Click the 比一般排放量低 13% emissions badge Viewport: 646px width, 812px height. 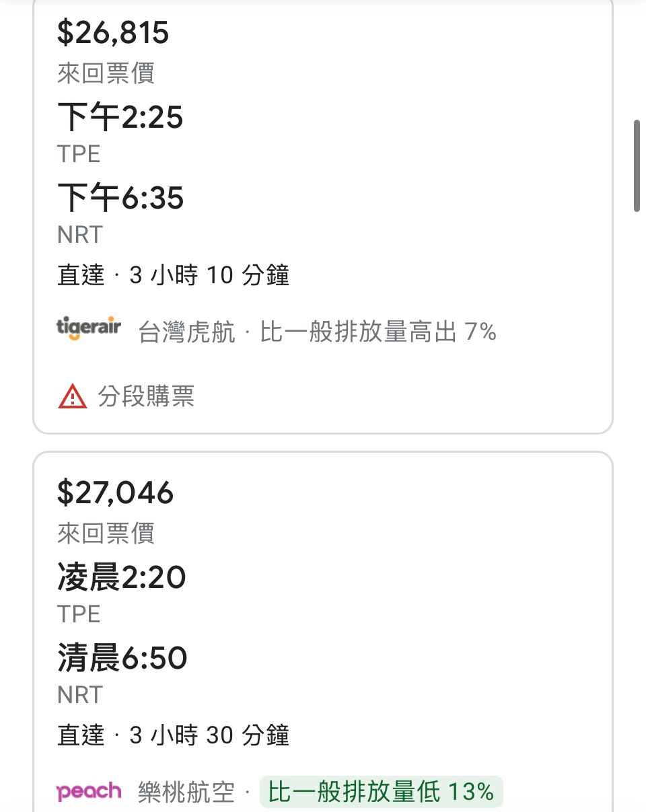tap(381, 792)
